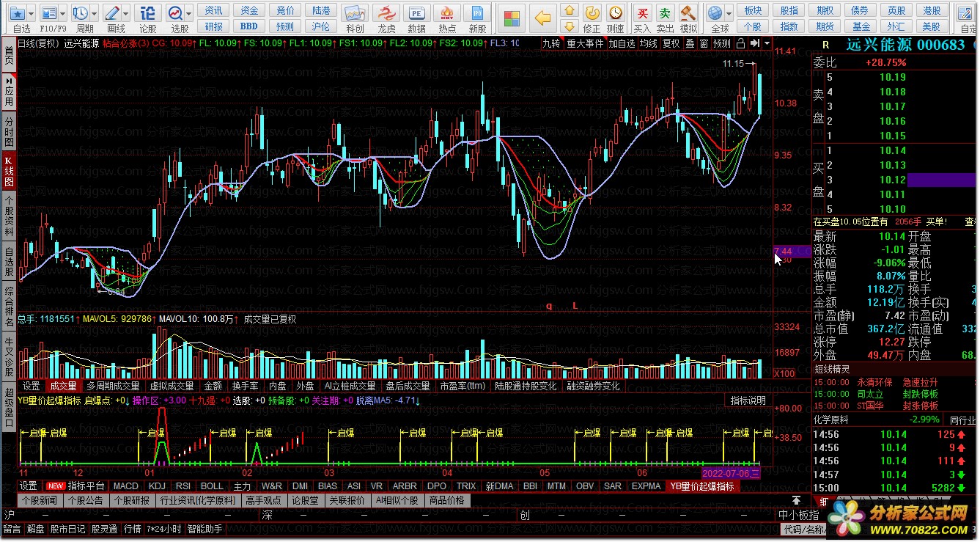
Task: Click the 测速 speed test clock icon
Action: pyautogui.click(x=616, y=13)
